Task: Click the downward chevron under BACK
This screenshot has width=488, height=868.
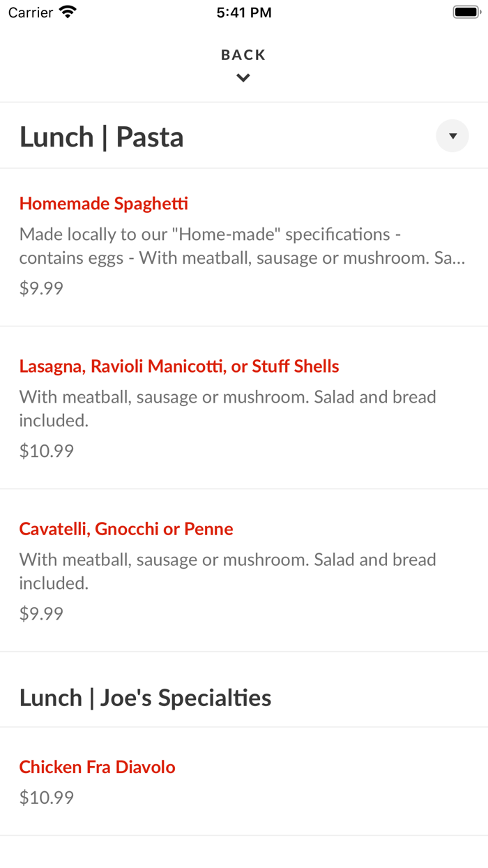Action: pos(243,77)
